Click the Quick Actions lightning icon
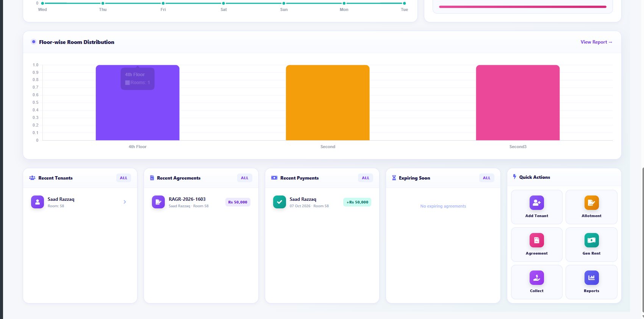Screen dimensions: 644x319 [x=514, y=177]
